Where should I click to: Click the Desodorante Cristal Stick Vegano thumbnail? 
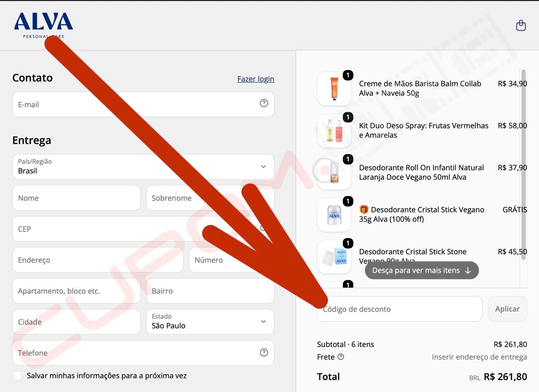tap(334, 215)
